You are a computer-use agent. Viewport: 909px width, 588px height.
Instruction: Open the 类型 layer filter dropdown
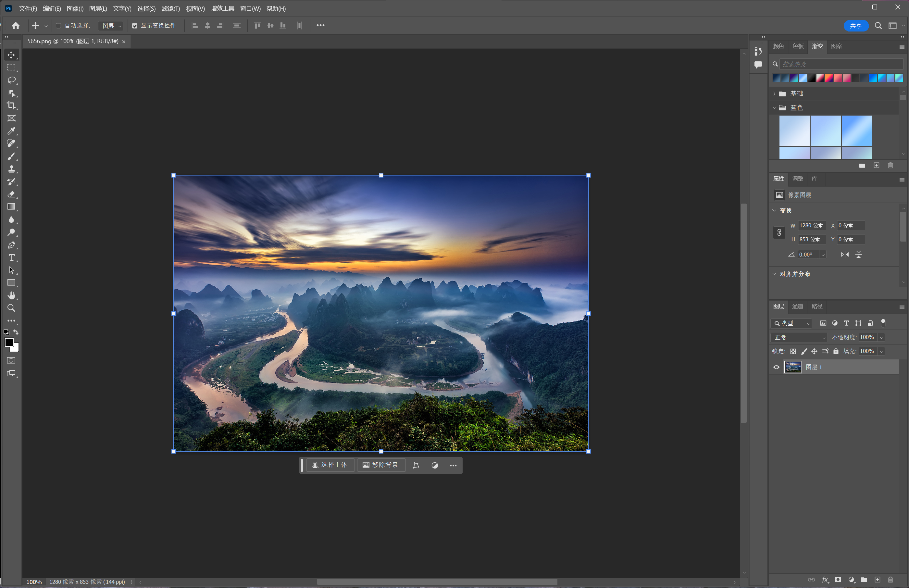point(791,323)
